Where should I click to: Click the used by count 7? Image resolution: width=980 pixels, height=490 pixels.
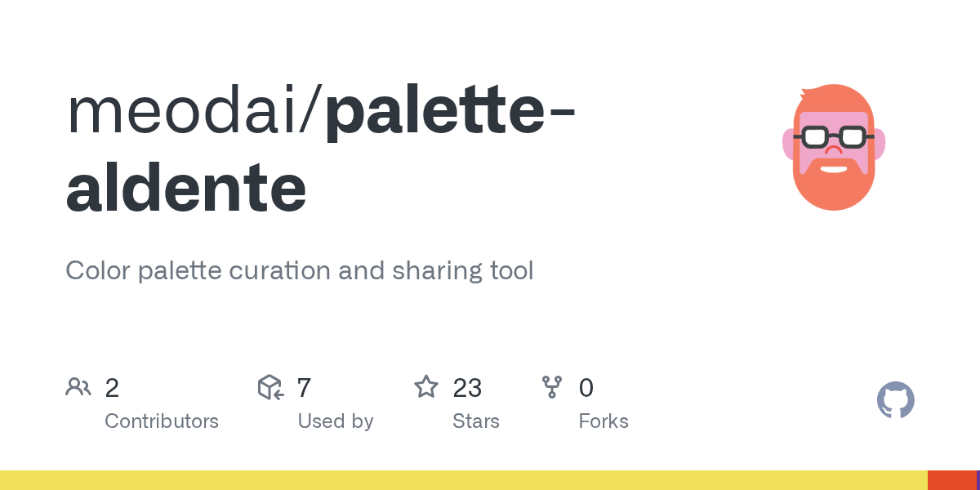pyautogui.click(x=305, y=388)
